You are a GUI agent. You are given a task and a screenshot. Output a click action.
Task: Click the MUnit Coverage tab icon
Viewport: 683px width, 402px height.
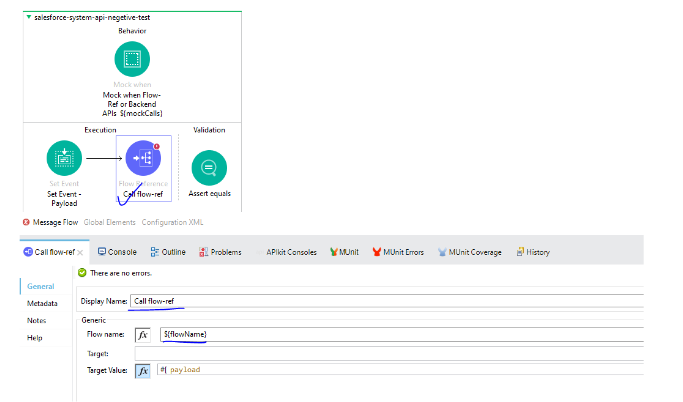click(442, 252)
